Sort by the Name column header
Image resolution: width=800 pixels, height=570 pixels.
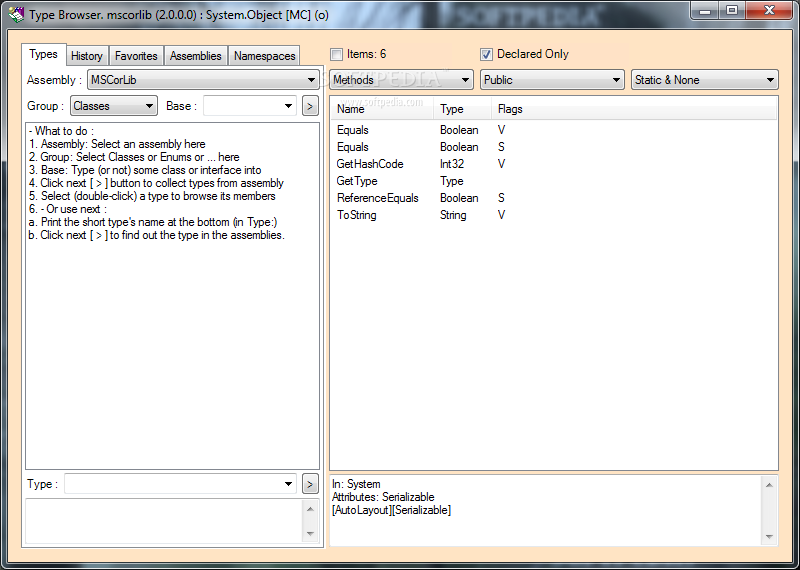click(383, 109)
